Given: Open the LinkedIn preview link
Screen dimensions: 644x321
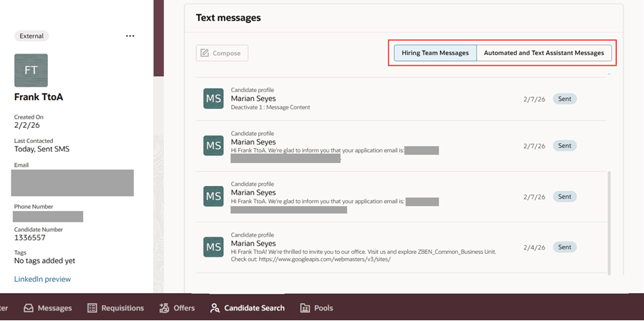Looking at the screenshot, I should pos(43,279).
